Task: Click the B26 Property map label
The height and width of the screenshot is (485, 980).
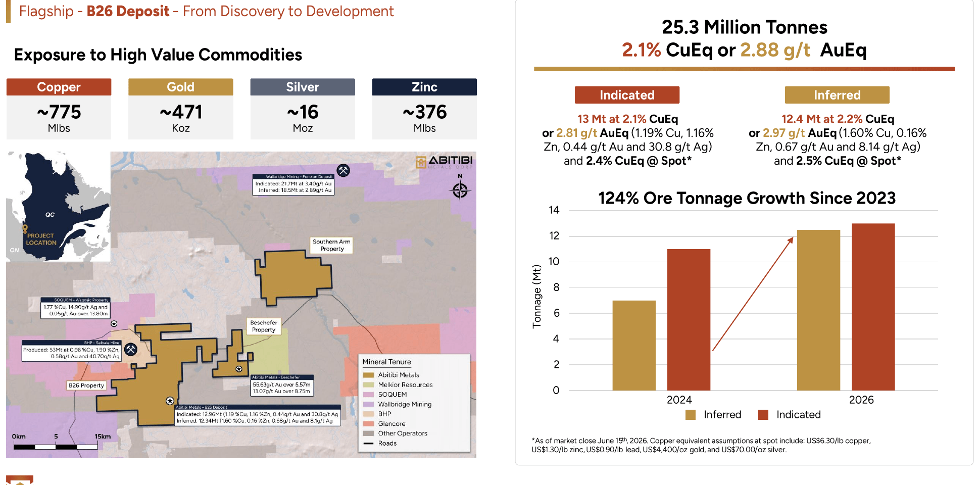Action: pyautogui.click(x=86, y=385)
